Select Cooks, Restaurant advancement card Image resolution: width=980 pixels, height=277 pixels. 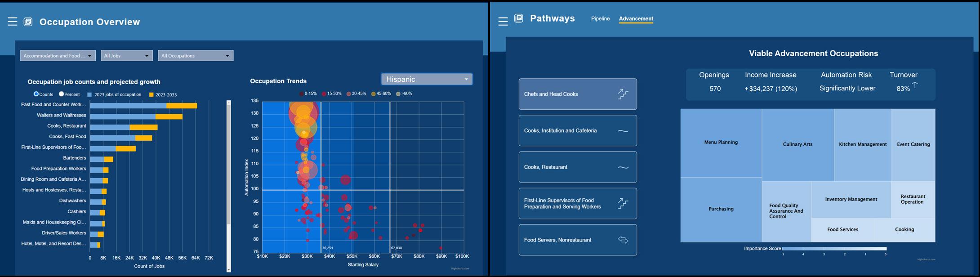[578, 167]
